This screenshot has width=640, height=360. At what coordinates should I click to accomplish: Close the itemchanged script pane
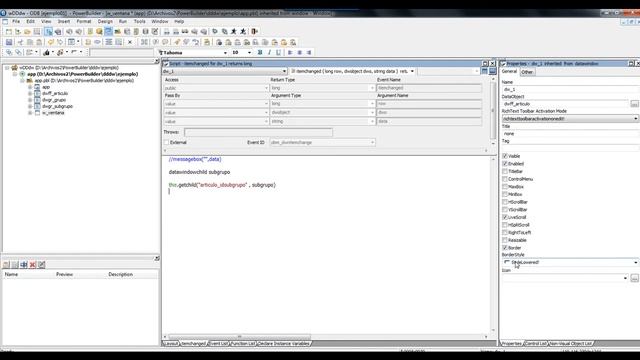[x=492, y=64]
